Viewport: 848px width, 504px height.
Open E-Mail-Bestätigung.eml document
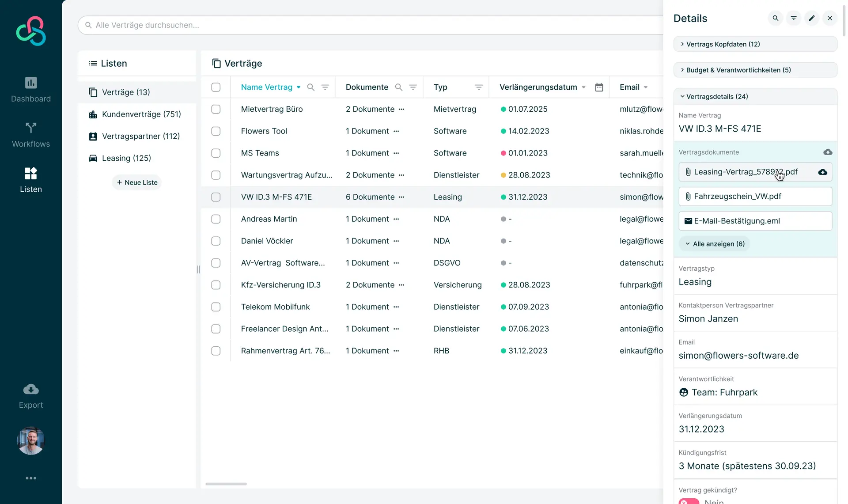[x=755, y=221]
